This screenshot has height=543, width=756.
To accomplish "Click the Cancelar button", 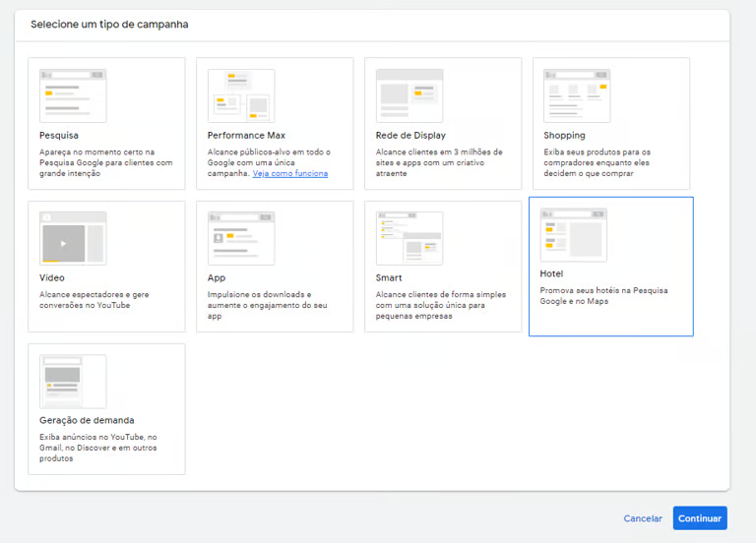I will [643, 518].
